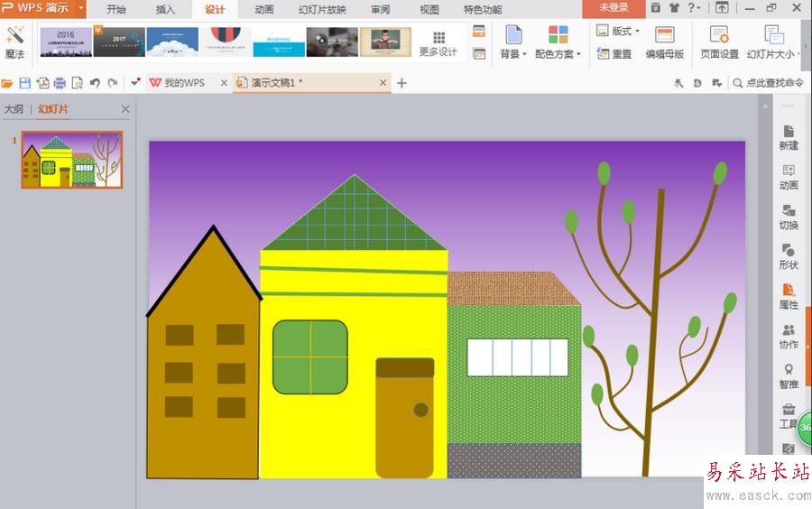Open the 版式 (Layout) dropdown
The height and width of the screenshot is (509, 812).
click(618, 31)
